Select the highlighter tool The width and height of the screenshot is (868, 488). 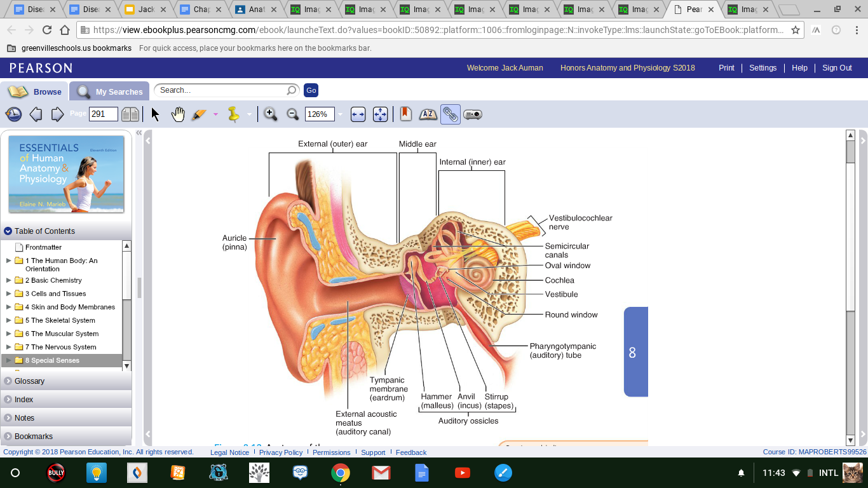(199, 114)
